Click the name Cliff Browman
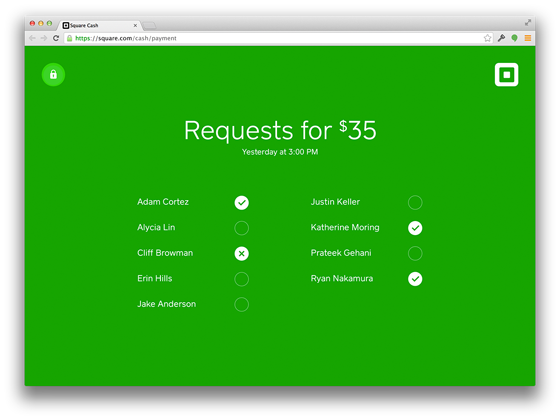Viewport: 560px width, 420px height. pyautogui.click(x=165, y=253)
